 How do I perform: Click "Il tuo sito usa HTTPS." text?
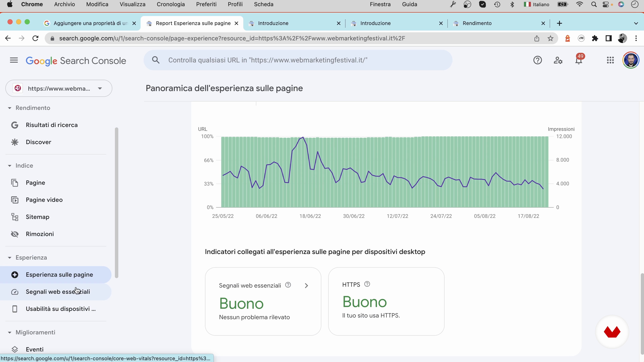click(x=371, y=315)
